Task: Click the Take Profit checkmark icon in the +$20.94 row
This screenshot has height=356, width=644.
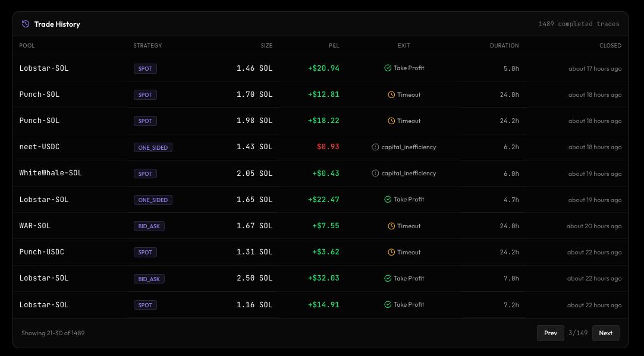Action: click(388, 68)
